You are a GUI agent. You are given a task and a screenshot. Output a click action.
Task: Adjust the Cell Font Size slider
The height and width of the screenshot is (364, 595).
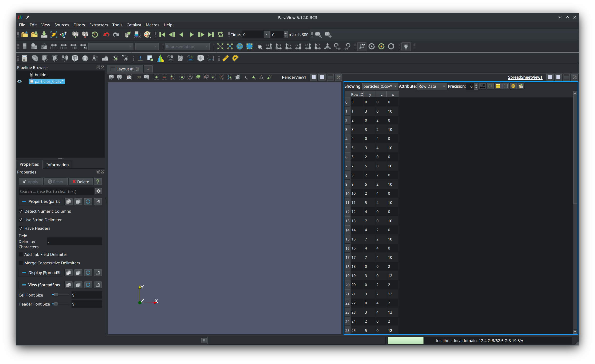click(60, 295)
